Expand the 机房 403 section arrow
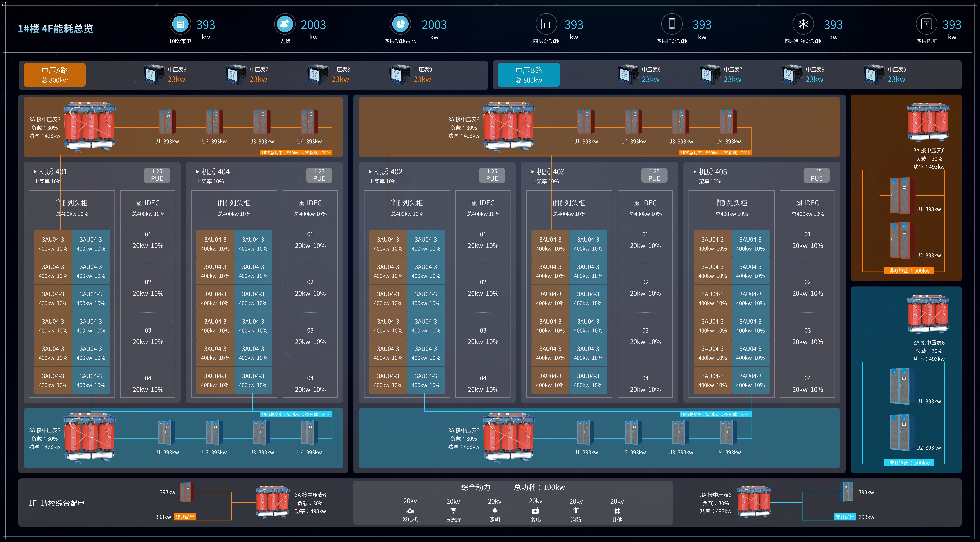Viewport: 980px width, 542px height. pyautogui.click(x=533, y=172)
